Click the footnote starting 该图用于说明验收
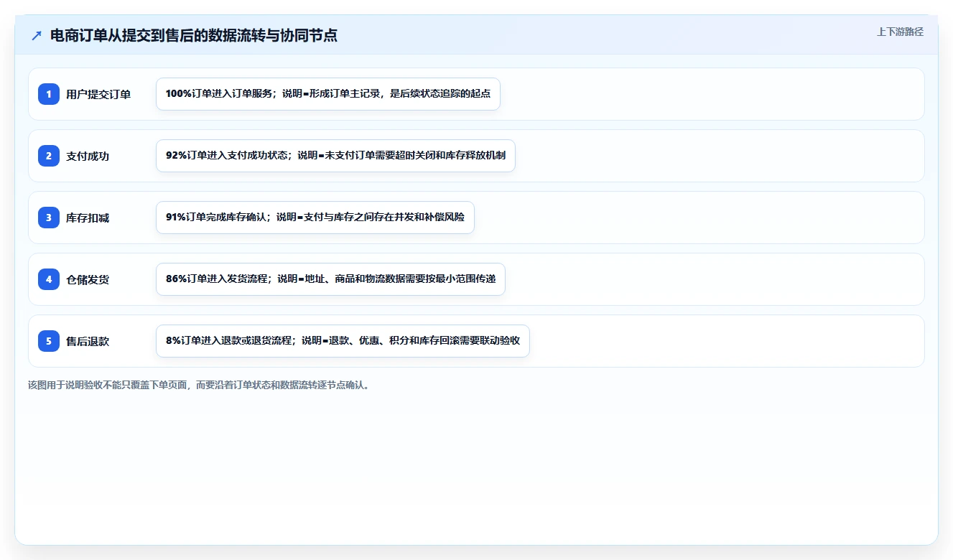The width and height of the screenshot is (953, 560). pos(200,385)
